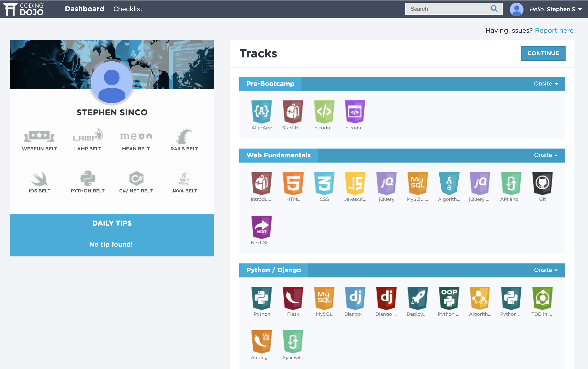Click the PYTHON BELT badge

pyautogui.click(x=88, y=182)
